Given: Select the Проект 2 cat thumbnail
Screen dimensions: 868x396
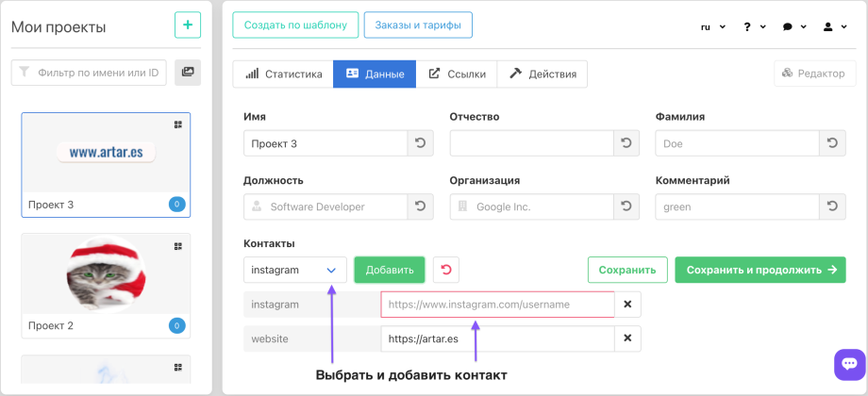Looking at the screenshot, I should 106,274.
